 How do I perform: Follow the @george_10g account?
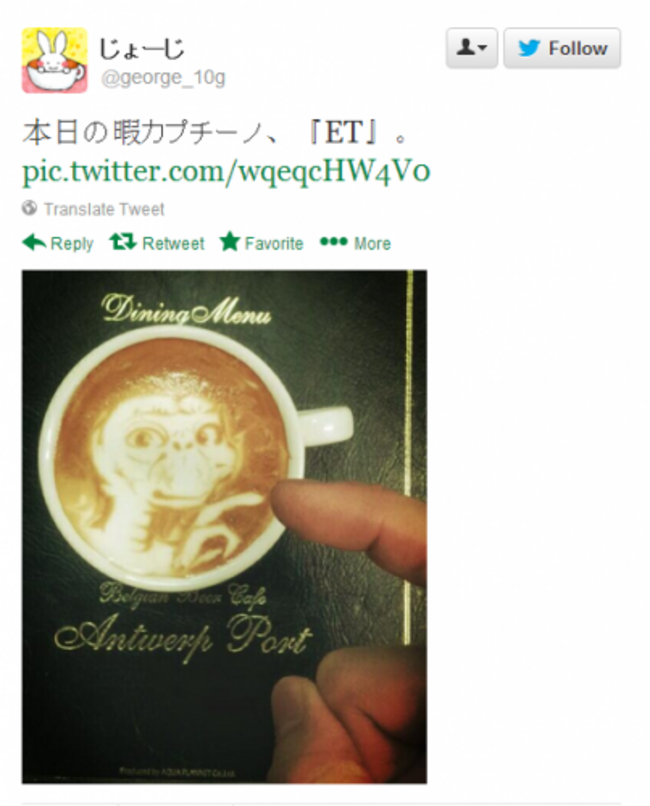(562, 48)
